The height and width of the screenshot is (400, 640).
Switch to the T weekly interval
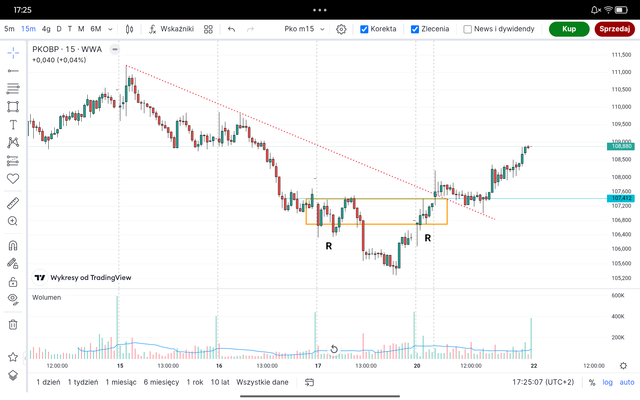pos(70,29)
